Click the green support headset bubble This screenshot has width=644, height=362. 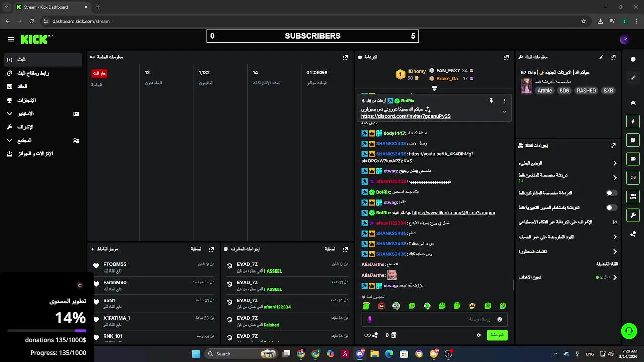click(x=629, y=331)
